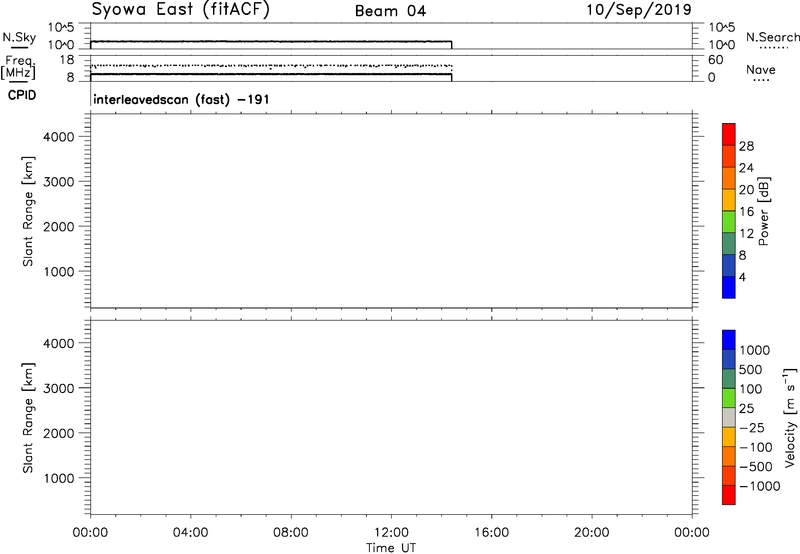Click the 'N.Search' legend label
Viewport: 800px width, 554px height.
pyautogui.click(x=772, y=37)
